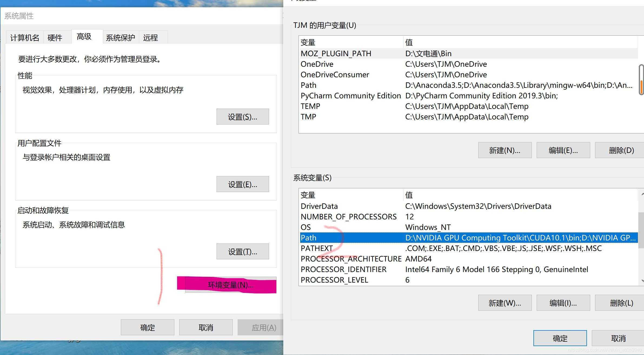Click 变量 column header in system variables list
This screenshot has width=644, height=355.
click(351, 195)
